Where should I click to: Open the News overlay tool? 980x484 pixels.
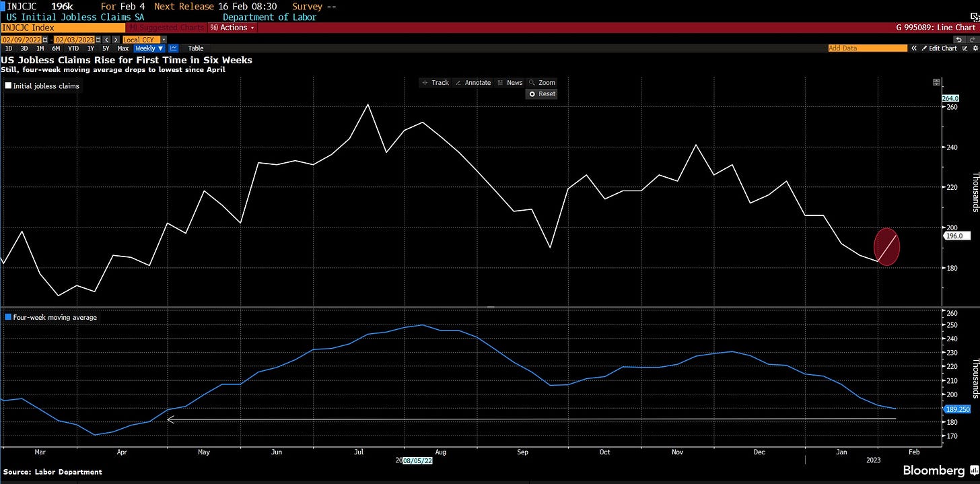[510, 82]
